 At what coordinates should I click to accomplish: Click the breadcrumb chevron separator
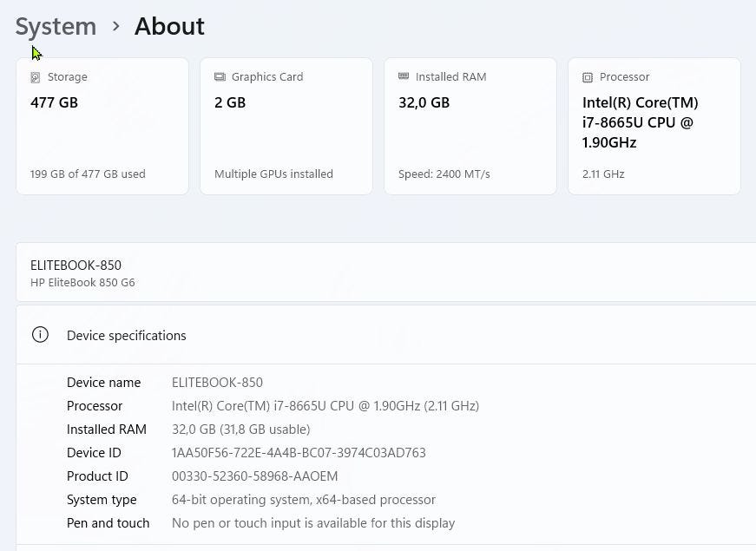coord(115,26)
